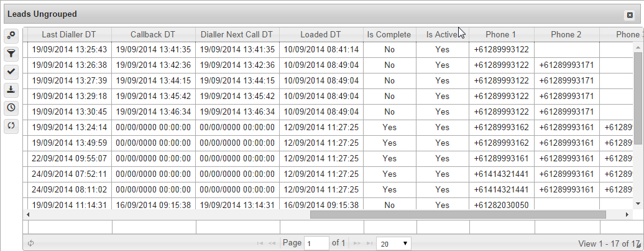Click the reload grid icon in footer

(30, 244)
